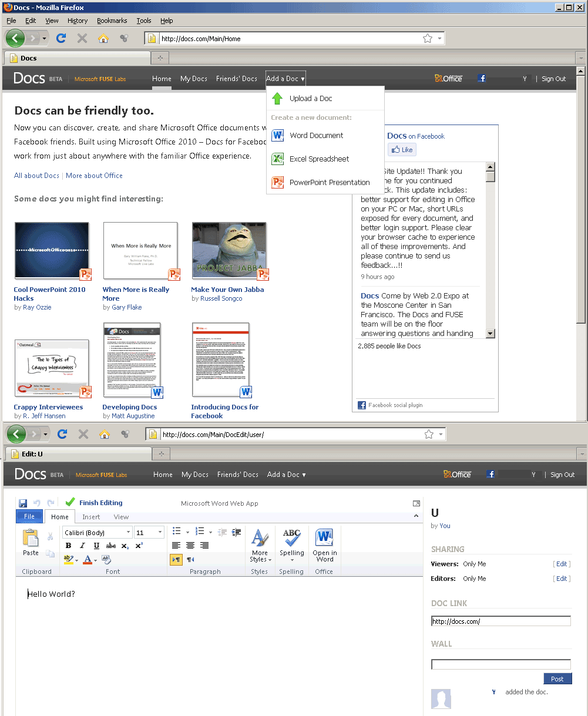Image resolution: width=588 pixels, height=716 pixels.
Task: Toggle underline formatting
Action: [96, 546]
